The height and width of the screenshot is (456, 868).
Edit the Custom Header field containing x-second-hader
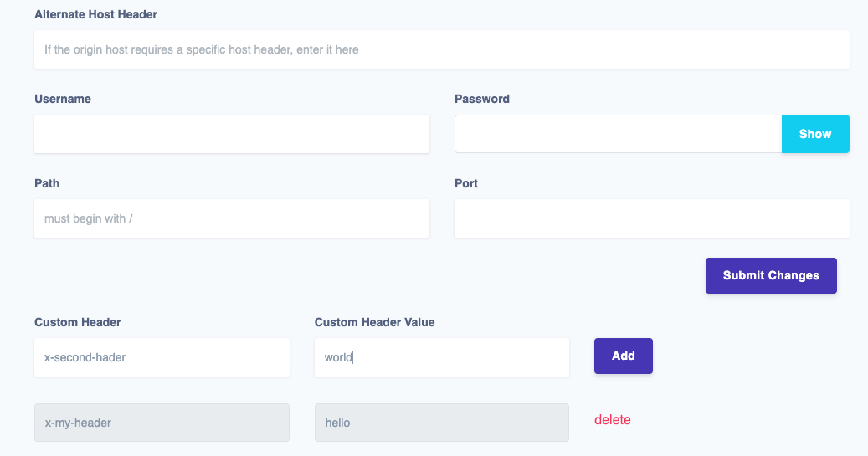tap(162, 357)
